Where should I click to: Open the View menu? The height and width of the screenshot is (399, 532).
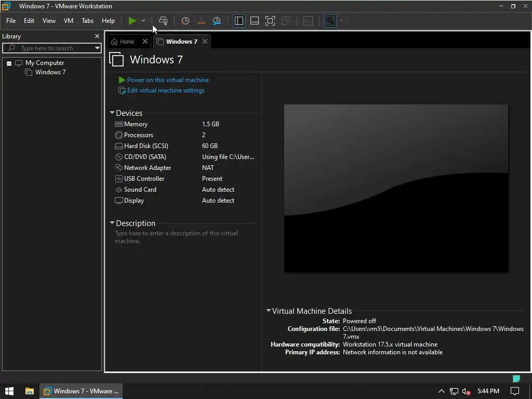tap(49, 21)
